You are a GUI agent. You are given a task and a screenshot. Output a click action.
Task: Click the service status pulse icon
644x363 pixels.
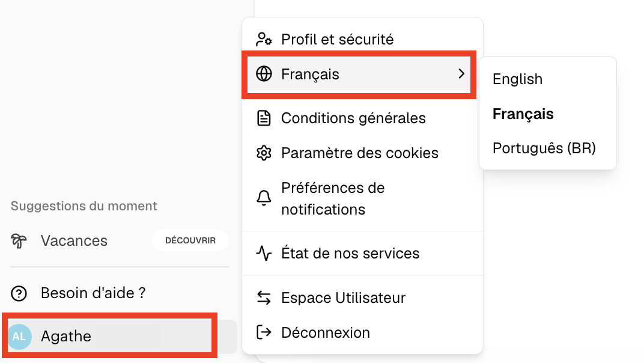tap(264, 253)
